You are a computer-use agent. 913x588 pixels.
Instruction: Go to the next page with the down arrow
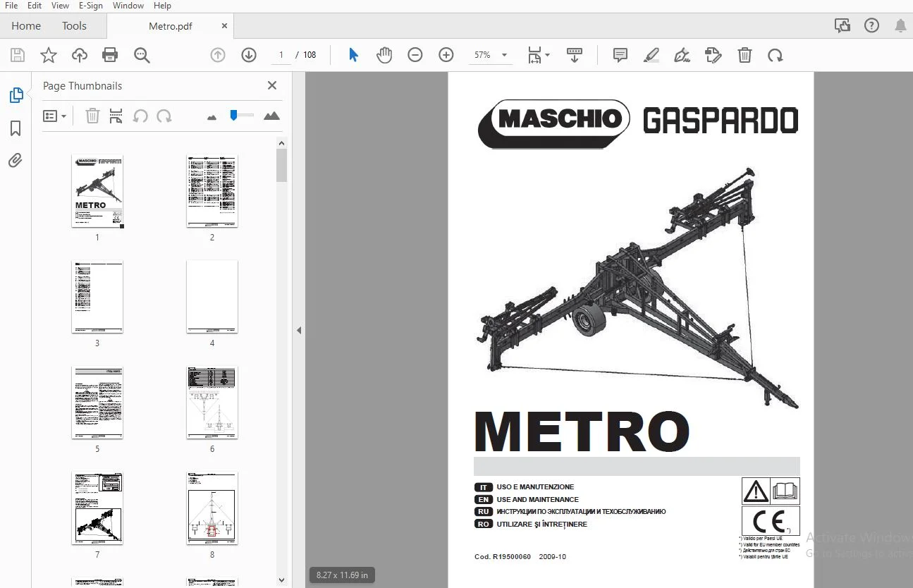pyautogui.click(x=249, y=55)
